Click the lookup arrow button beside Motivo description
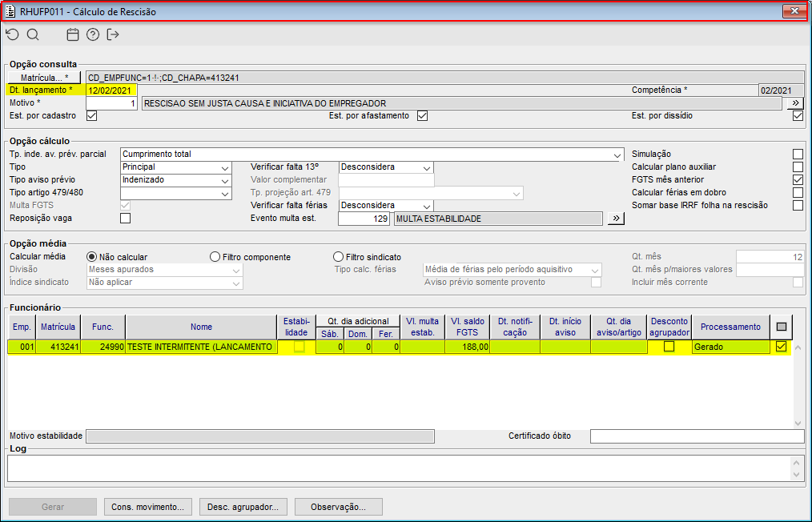The width and height of the screenshot is (812, 522). 795,103
